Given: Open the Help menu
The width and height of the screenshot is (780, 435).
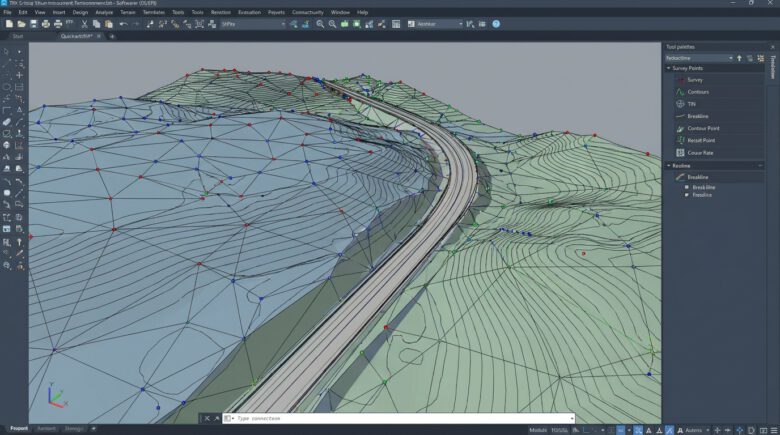Looking at the screenshot, I should (363, 12).
